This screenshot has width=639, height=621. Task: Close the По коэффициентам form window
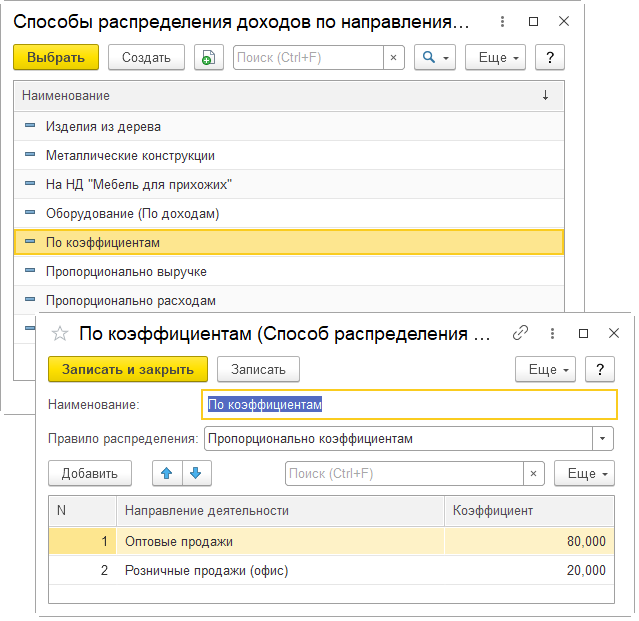(x=614, y=333)
